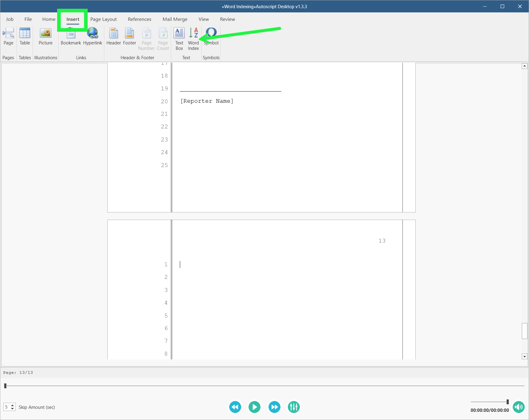Insert a Text Box
Image resolution: width=529 pixels, height=420 pixels.
coord(179,39)
